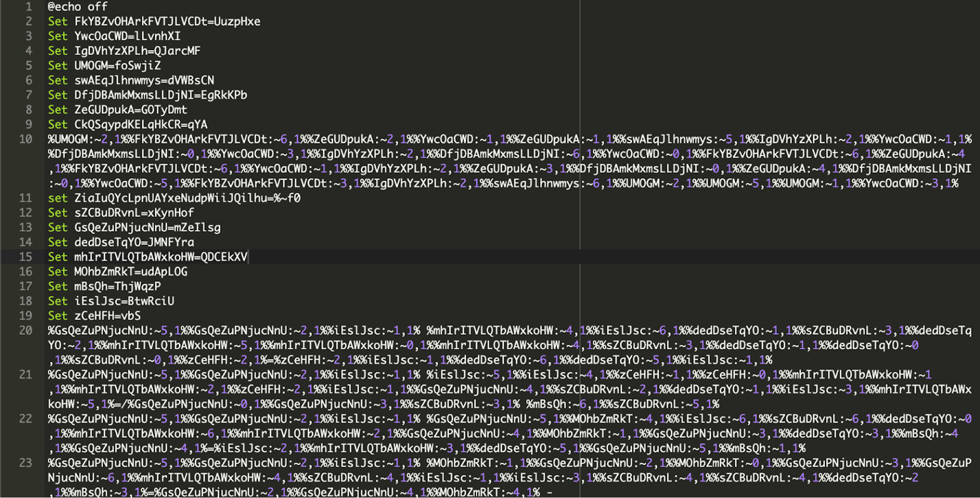The image size is (980, 498).
Task: Click 'UMOGM=foSwjiZ' on line 5
Action: (x=117, y=66)
